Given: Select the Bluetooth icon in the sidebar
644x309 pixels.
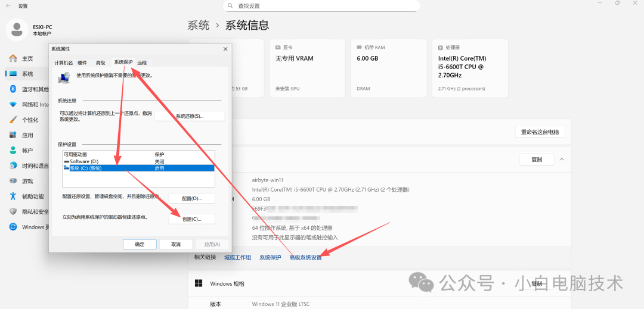Looking at the screenshot, I should (13, 89).
